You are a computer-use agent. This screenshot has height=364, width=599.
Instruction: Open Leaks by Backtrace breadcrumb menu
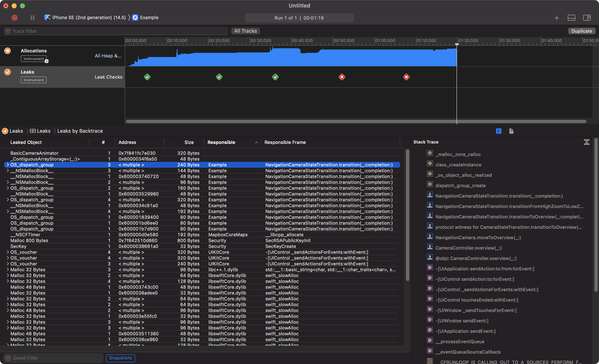coord(80,131)
